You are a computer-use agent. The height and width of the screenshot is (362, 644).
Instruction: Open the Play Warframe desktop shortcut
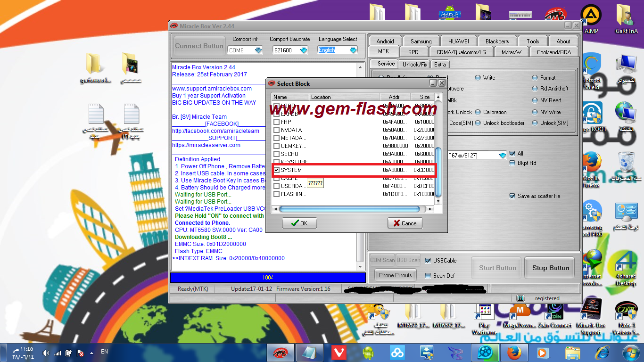pos(485,318)
